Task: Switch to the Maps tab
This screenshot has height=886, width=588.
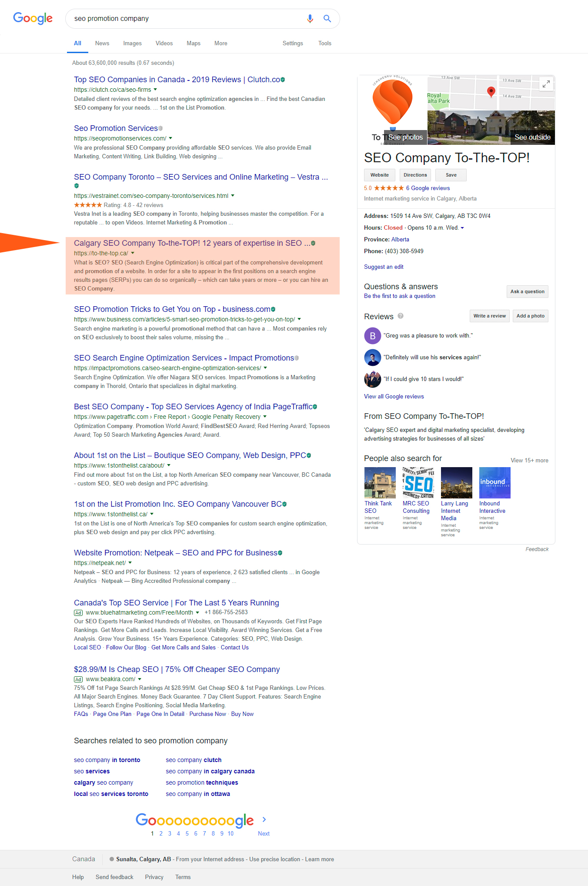Action: [x=194, y=43]
